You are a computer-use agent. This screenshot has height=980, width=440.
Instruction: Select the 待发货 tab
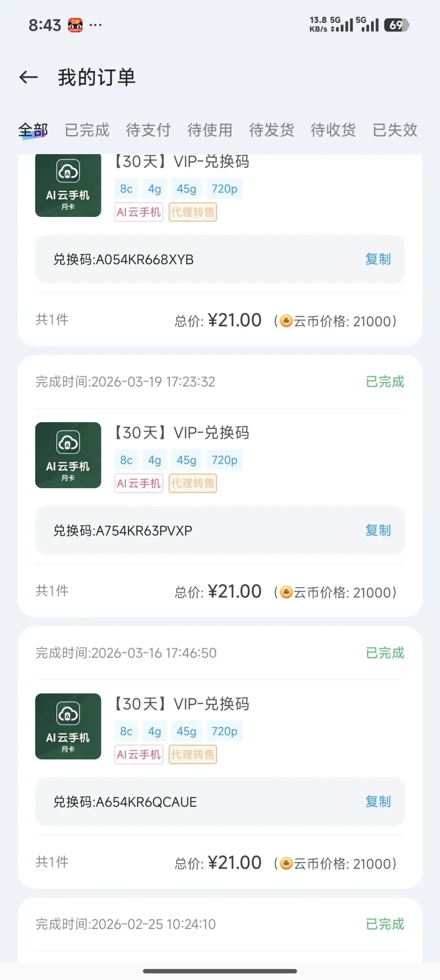point(271,130)
